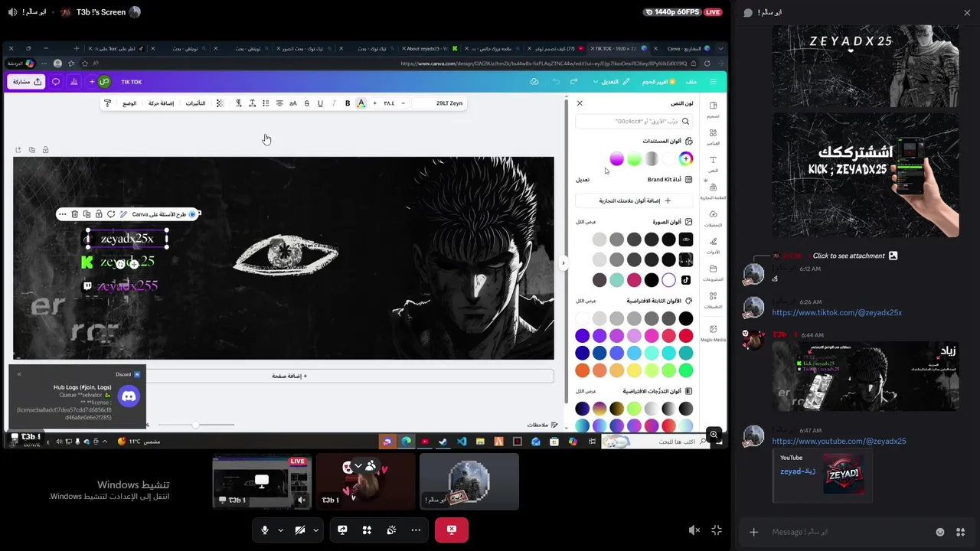Mute the microphone in Discord call controls

click(265, 530)
